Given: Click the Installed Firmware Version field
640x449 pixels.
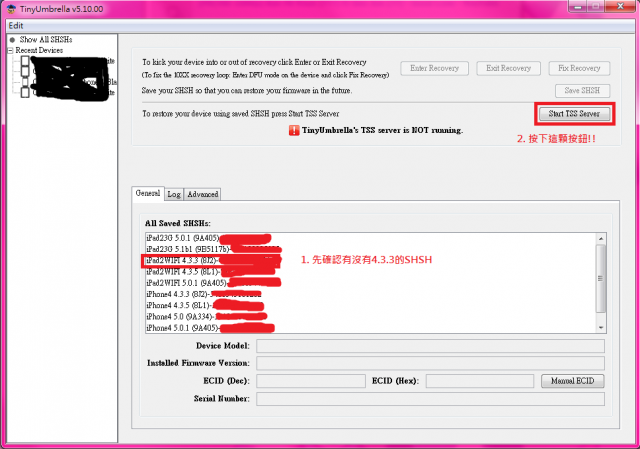Looking at the screenshot, I should pos(430,363).
